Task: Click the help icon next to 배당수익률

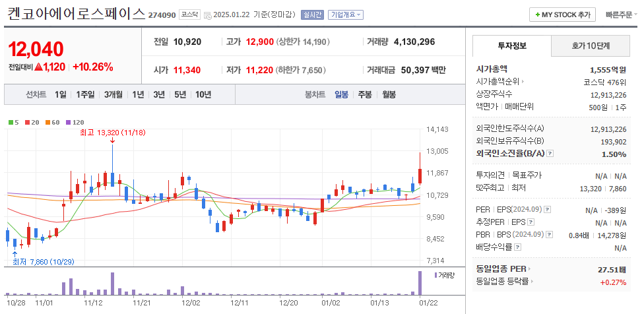Action: [x=517, y=247]
